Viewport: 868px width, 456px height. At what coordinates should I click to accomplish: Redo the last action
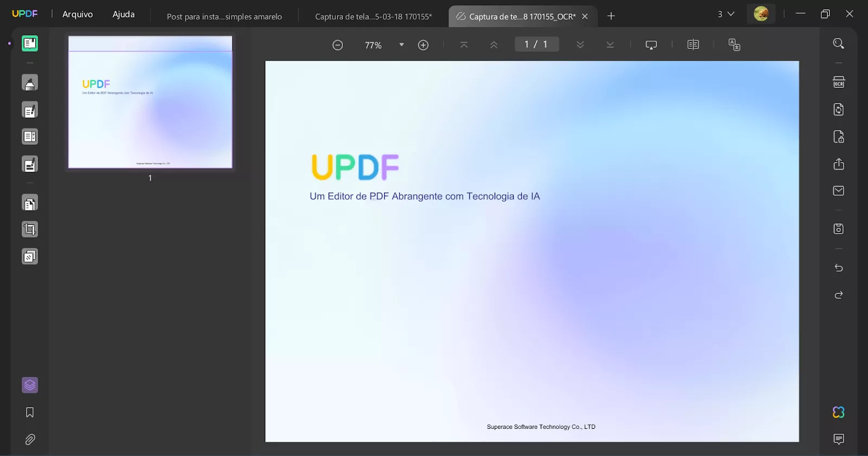(x=839, y=295)
